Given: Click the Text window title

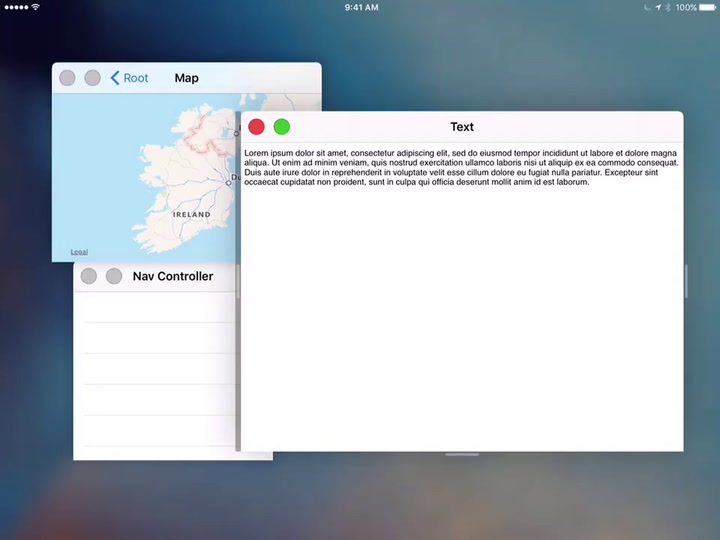Looking at the screenshot, I should pos(462,127).
